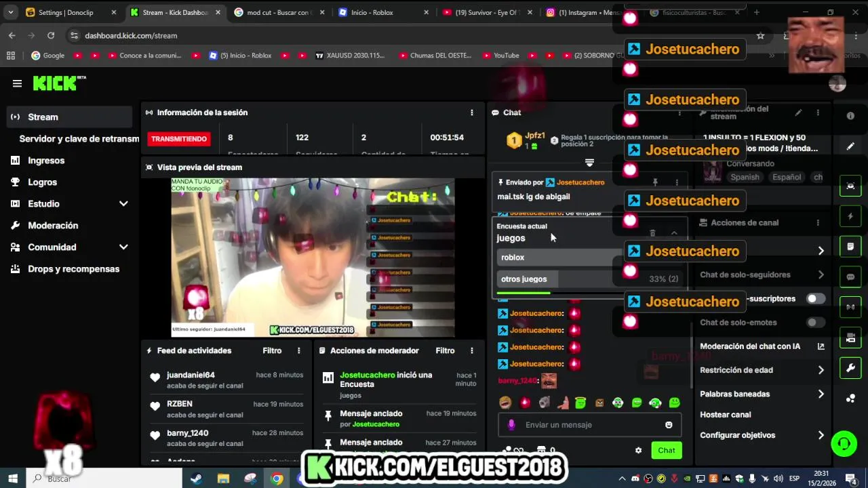Click the Español tag
The image size is (868, 488).
787,177
